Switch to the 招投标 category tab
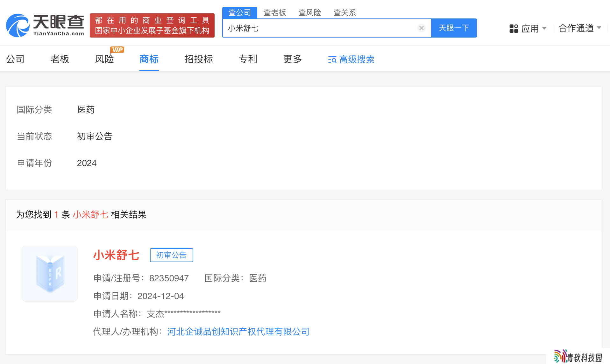Viewport: 610px width, 364px height. tap(199, 59)
